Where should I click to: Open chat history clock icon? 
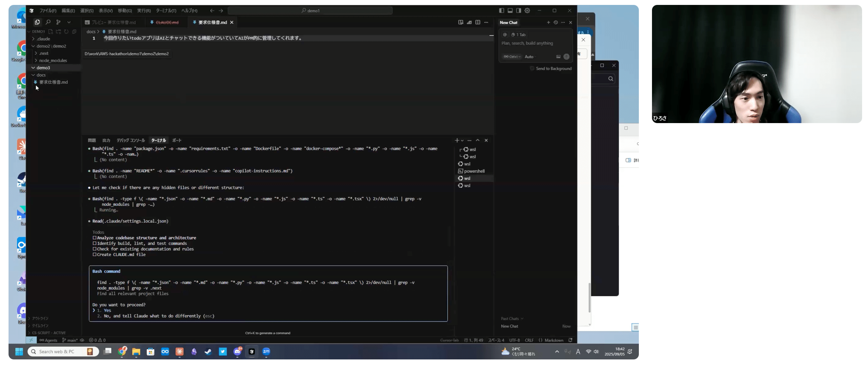(x=556, y=23)
